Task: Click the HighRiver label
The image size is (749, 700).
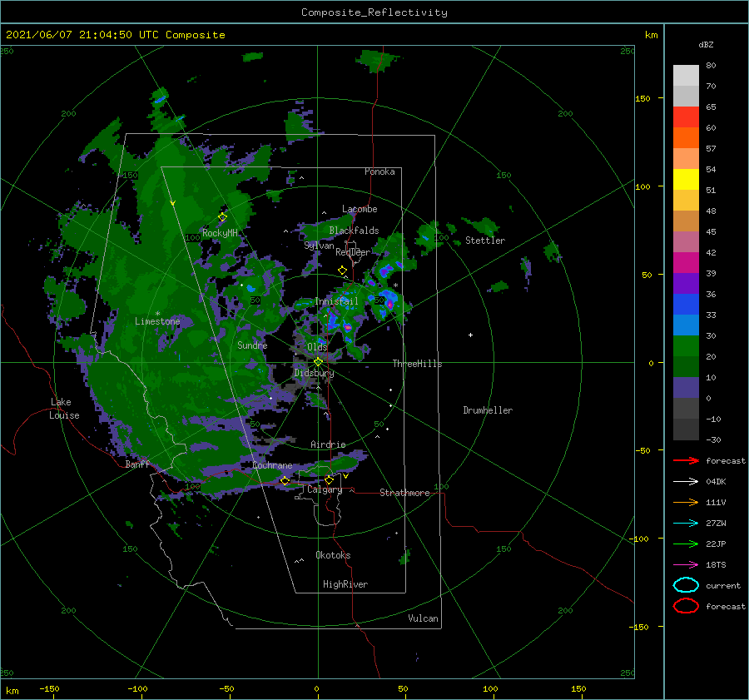Action: (345, 584)
